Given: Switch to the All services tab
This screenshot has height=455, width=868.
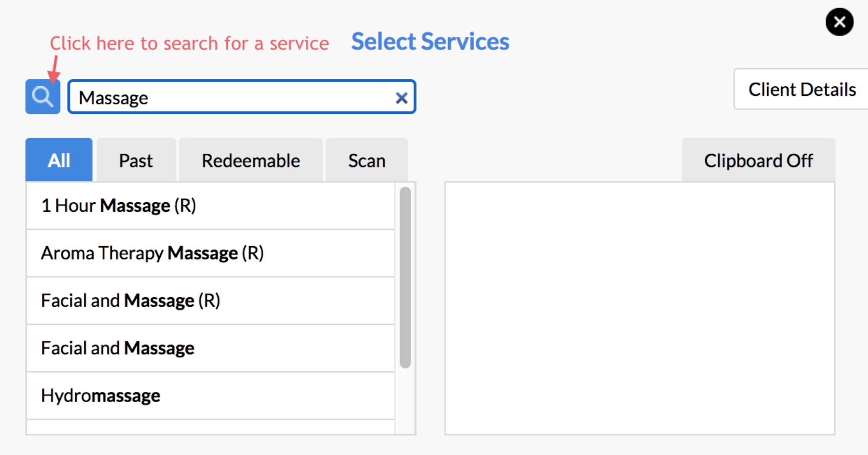Looking at the screenshot, I should pyautogui.click(x=58, y=160).
